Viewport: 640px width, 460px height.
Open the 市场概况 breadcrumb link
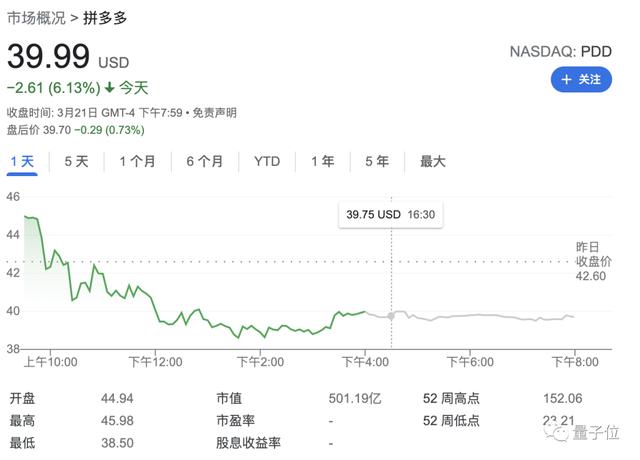[x=36, y=19]
